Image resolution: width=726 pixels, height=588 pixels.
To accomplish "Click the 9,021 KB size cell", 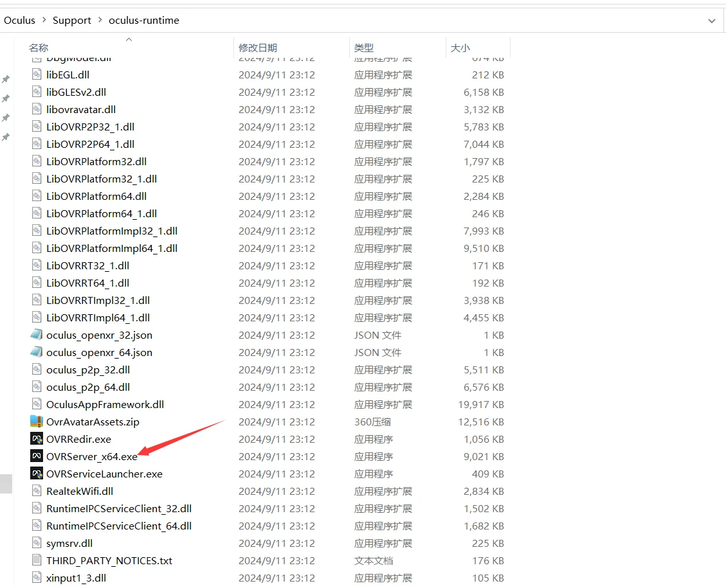I will [484, 457].
